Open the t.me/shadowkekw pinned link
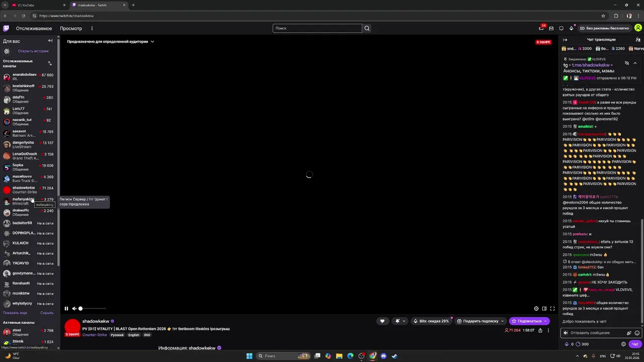644x362 pixels. tap(591, 65)
